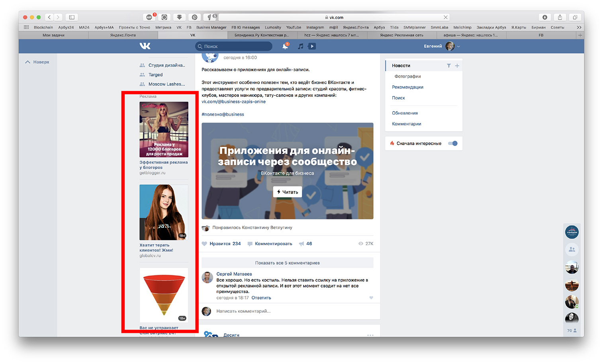
Task: Click Ответить under the comment
Action: [x=261, y=298]
